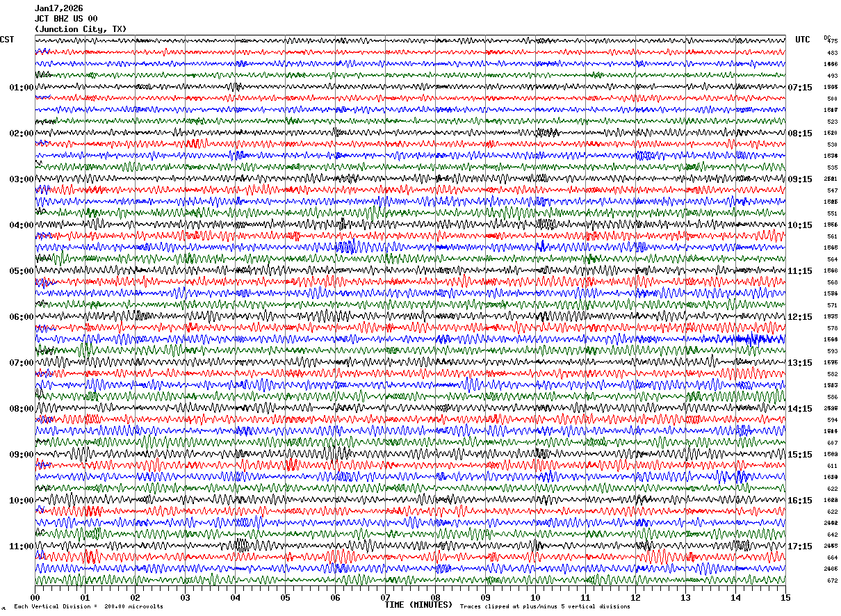Click the 10:15 UTC time label
This screenshot has width=841, height=616.
(800, 225)
